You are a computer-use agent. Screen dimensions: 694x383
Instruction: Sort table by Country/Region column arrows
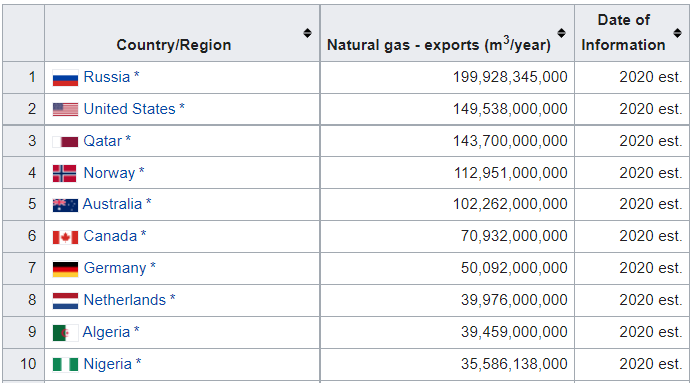point(307,33)
